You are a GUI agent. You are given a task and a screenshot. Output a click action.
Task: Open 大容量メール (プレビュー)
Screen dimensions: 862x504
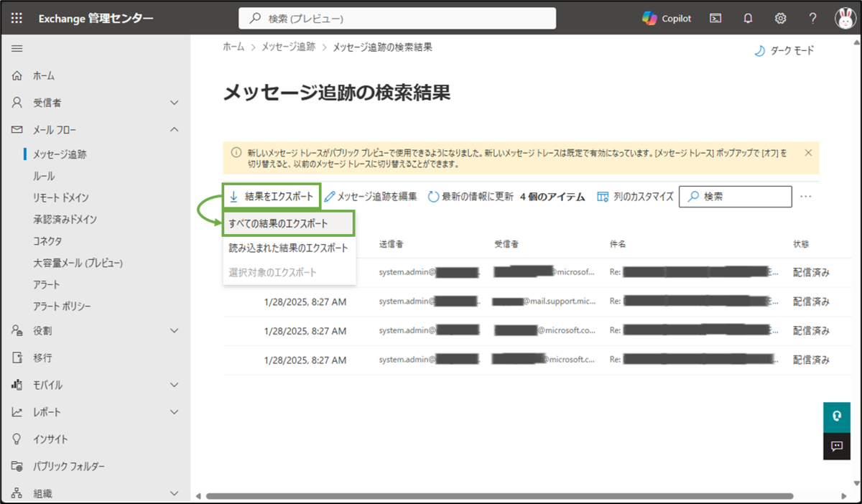tap(78, 263)
